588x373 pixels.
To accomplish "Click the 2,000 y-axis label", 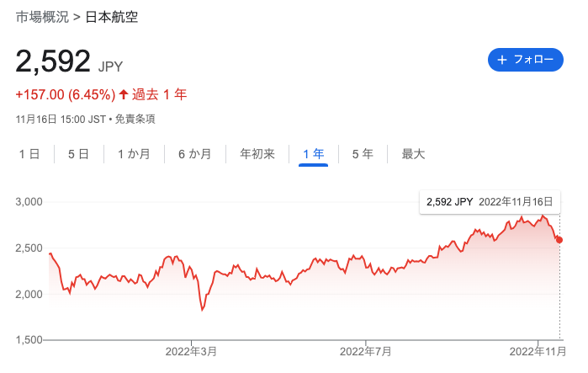I will pos(29,294).
